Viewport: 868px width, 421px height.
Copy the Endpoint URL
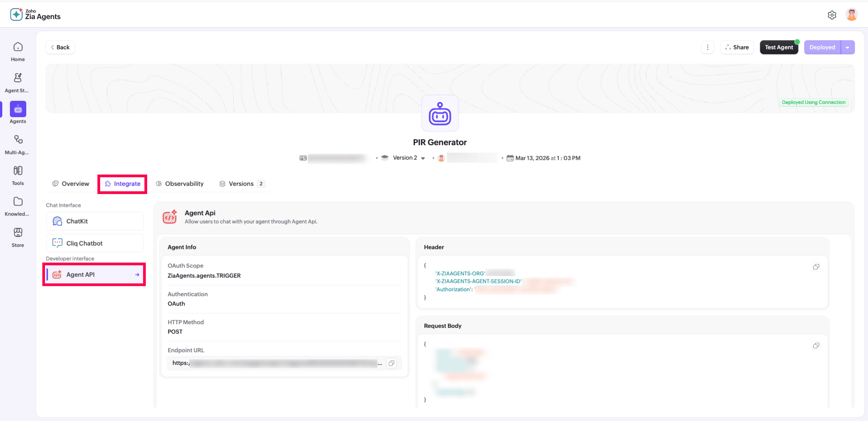391,363
